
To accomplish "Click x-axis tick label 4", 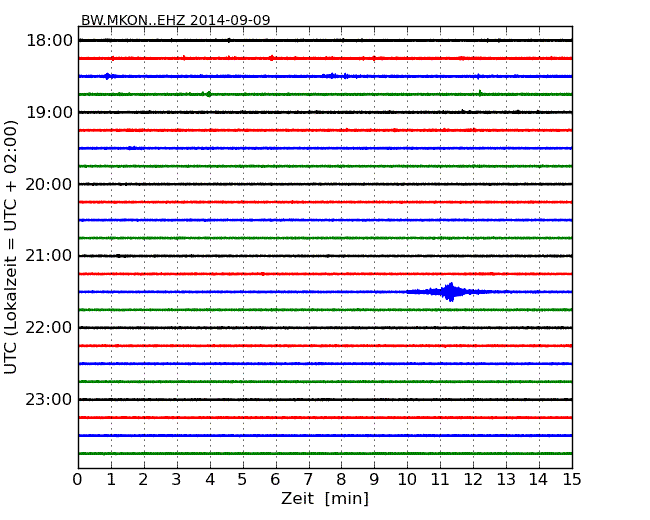I will 210,479.
